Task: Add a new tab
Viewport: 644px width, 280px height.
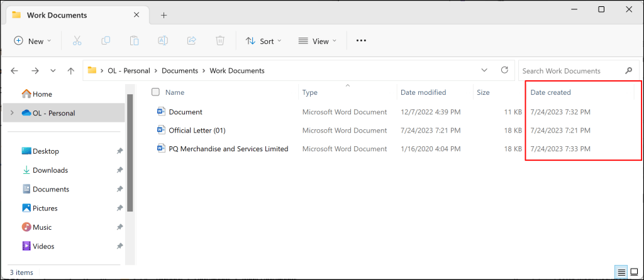Action: [x=164, y=15]
